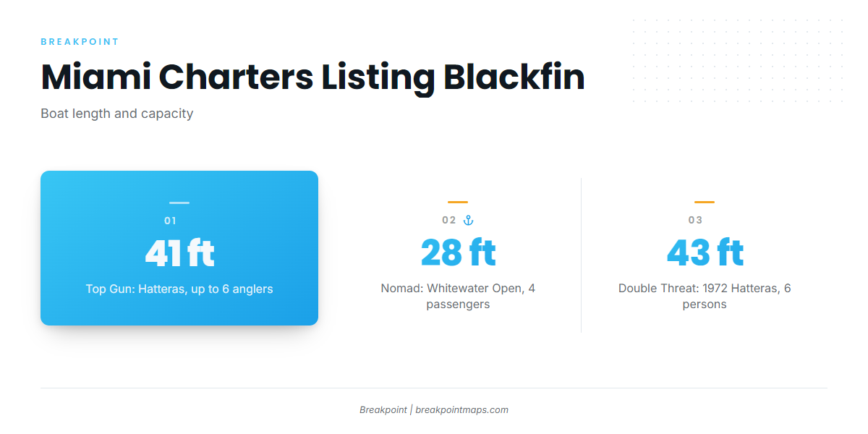Click the BREAKPOINT brand label
Viewport: 868px width, 434px height.
click(x=80, y=42)
